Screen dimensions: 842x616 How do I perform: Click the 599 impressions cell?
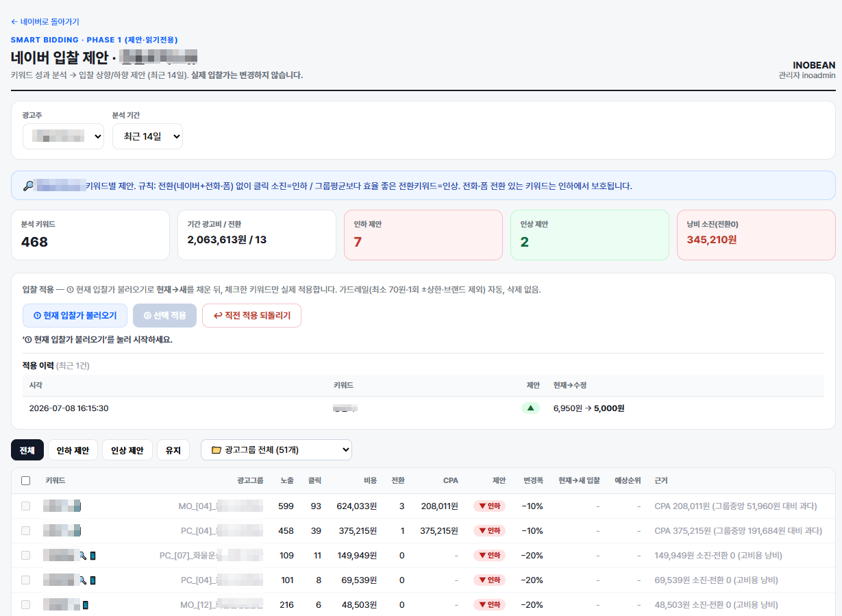286,506
